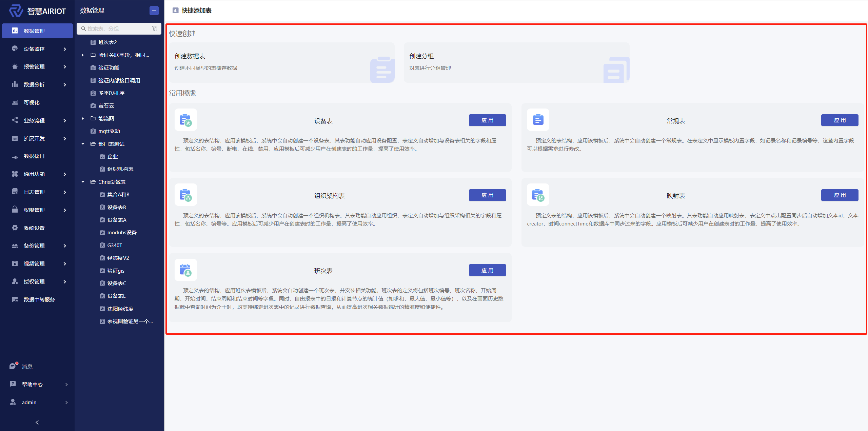Click the 组织架构表 template icon
The image size is (868, 431).
click(x=186, y=195)
